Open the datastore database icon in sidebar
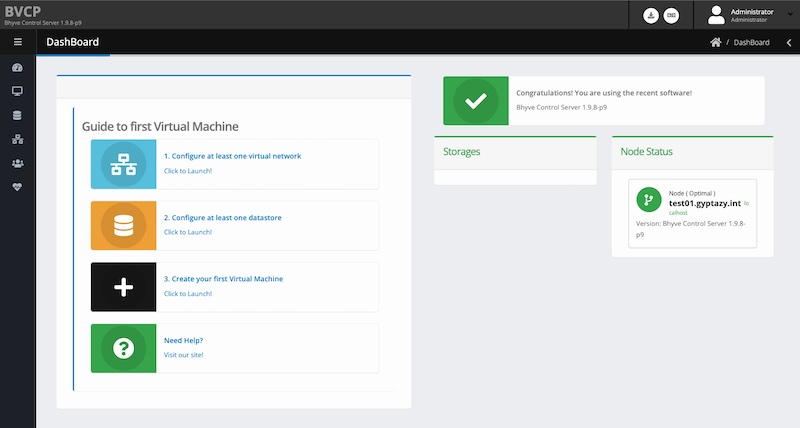 coord(17,115)
